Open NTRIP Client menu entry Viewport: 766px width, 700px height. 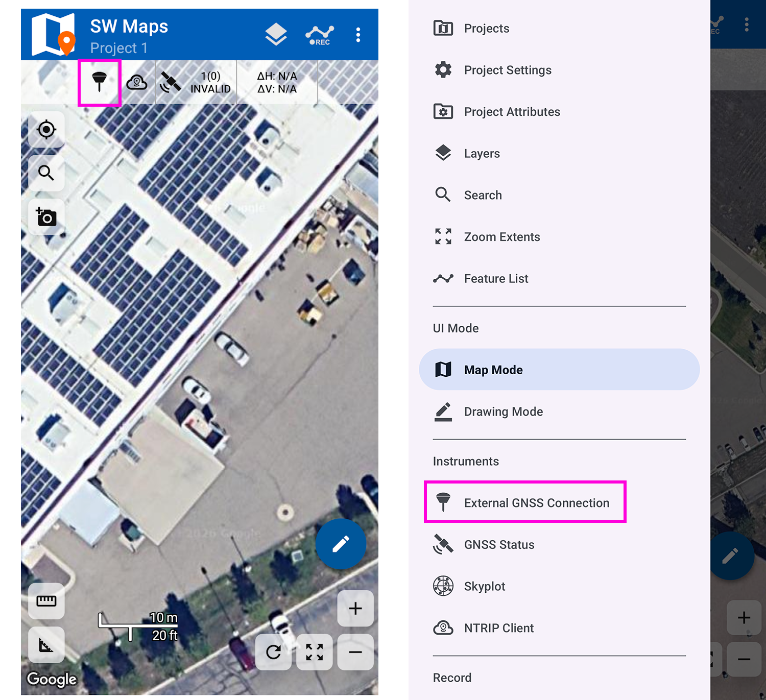tap(559, 628)
